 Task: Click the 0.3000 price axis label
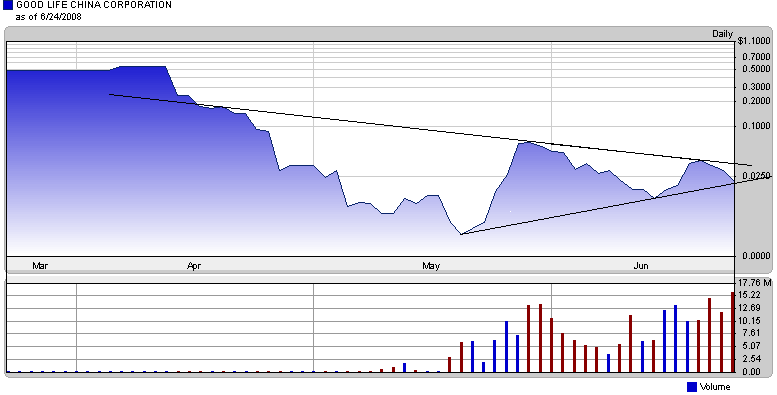(x=757, y=87)
